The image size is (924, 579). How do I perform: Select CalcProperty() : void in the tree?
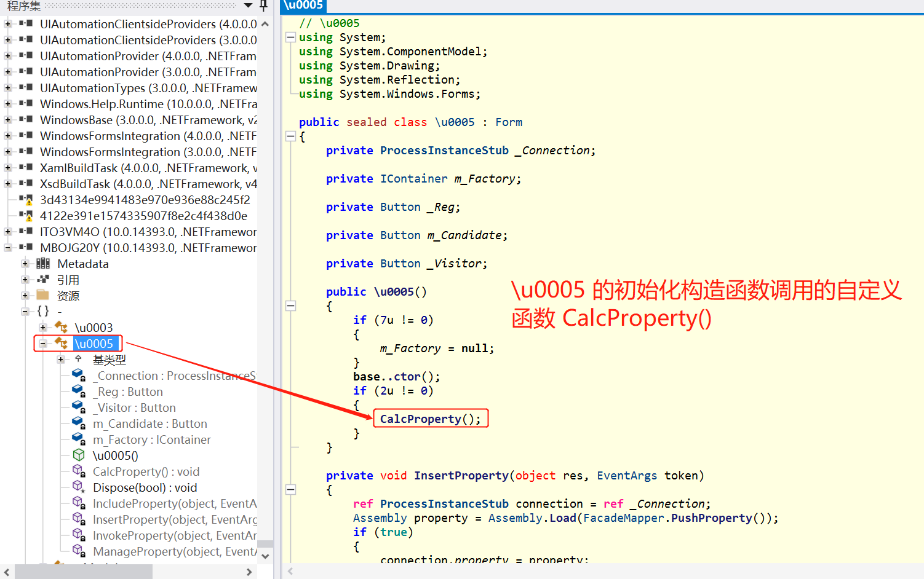click(x=146, y=471)
